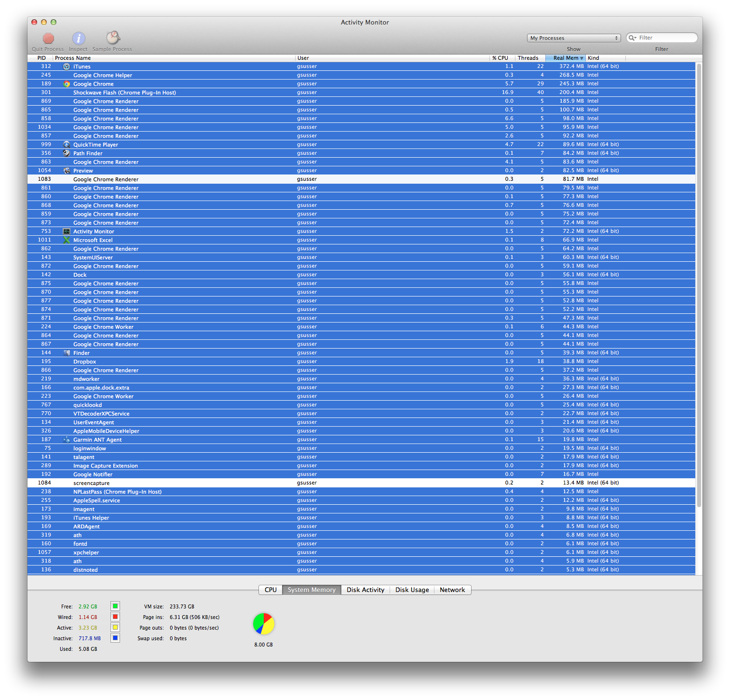This screenshot has width=730, height=700.
Task: Select the AppleSpell.service row
Action: 361,500
